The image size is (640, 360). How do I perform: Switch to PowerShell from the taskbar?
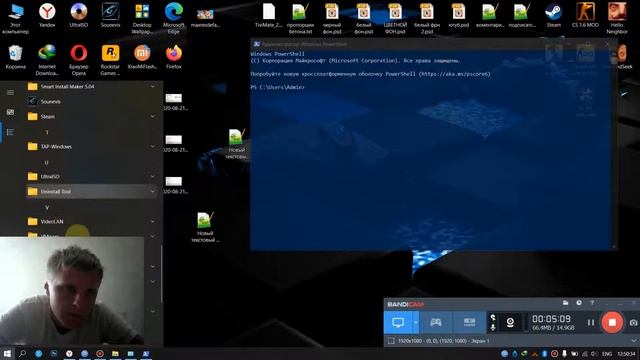pos(146,353)
